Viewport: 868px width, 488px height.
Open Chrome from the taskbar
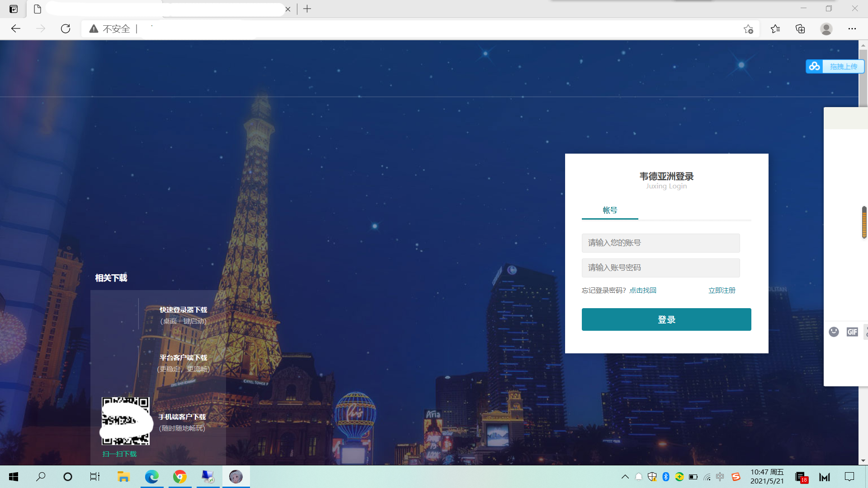(180, 477)
